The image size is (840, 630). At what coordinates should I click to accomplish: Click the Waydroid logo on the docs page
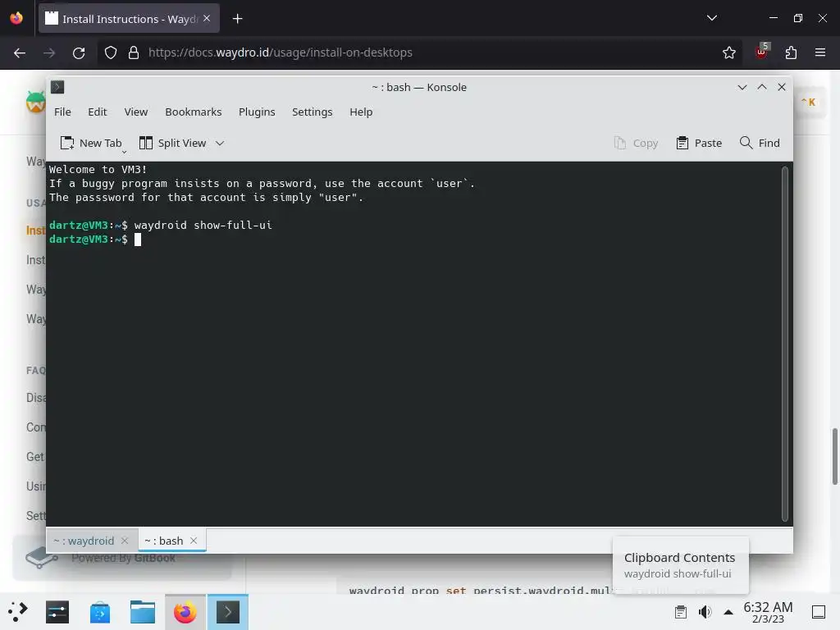pos(36,102)
